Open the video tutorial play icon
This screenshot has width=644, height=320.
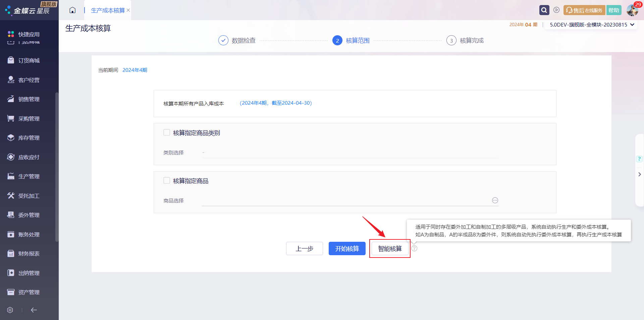[556, 10]
